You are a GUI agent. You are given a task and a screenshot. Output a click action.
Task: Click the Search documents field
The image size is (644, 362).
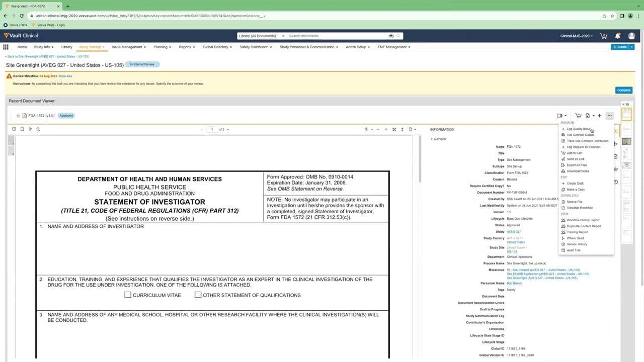(x=337, y=36)
